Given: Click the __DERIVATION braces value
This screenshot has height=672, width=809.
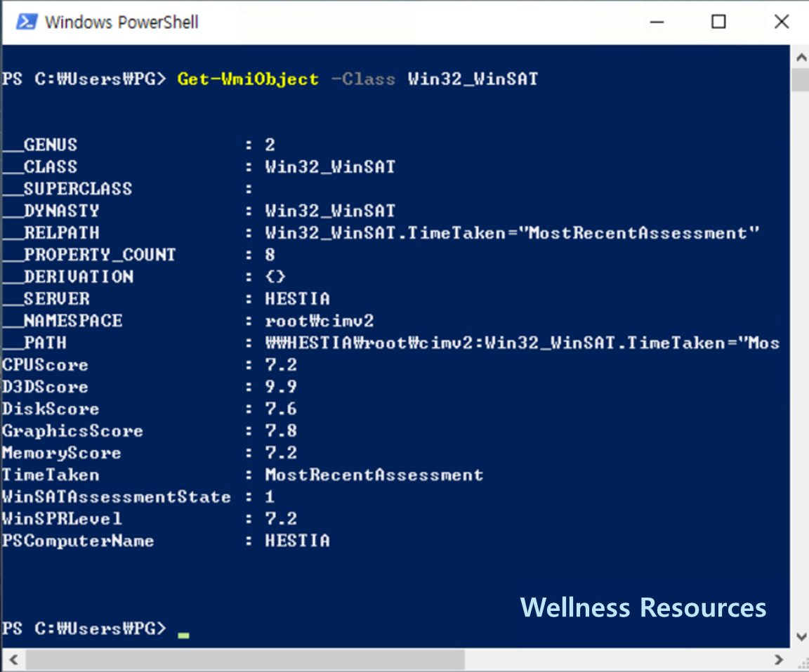Looking at the screenshot, I should point(275,277).
